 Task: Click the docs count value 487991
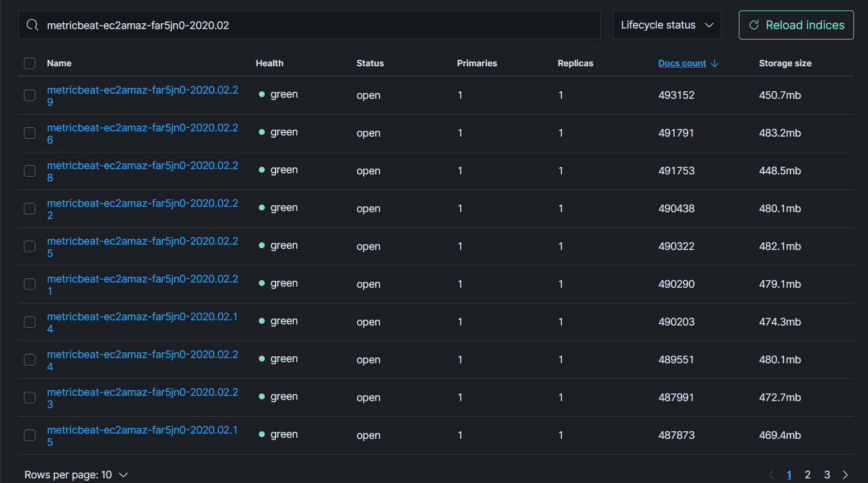[x=676, y=398]
